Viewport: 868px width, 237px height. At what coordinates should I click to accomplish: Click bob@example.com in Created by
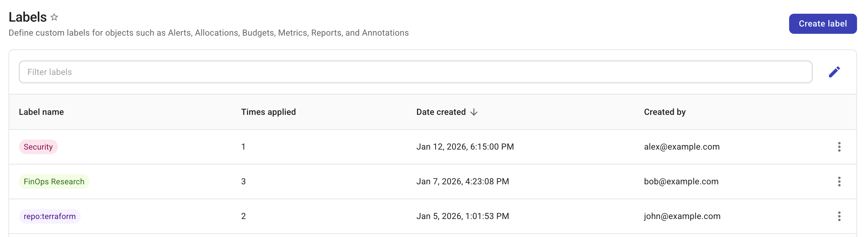click(681, 181)
